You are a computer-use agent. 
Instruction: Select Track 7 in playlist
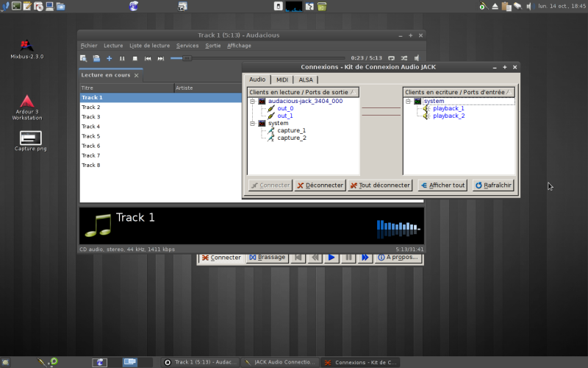point(161,155)
